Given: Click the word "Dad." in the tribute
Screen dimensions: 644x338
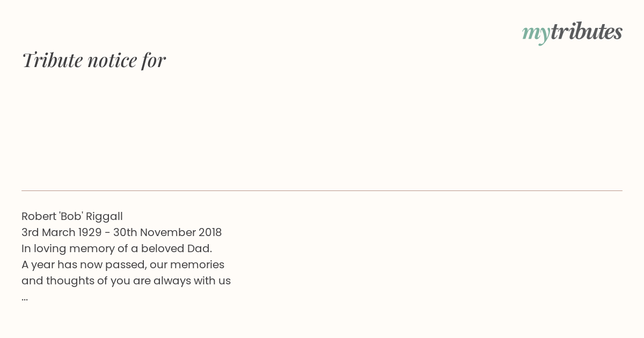Looking at the screenshot, I should [200, 248].
